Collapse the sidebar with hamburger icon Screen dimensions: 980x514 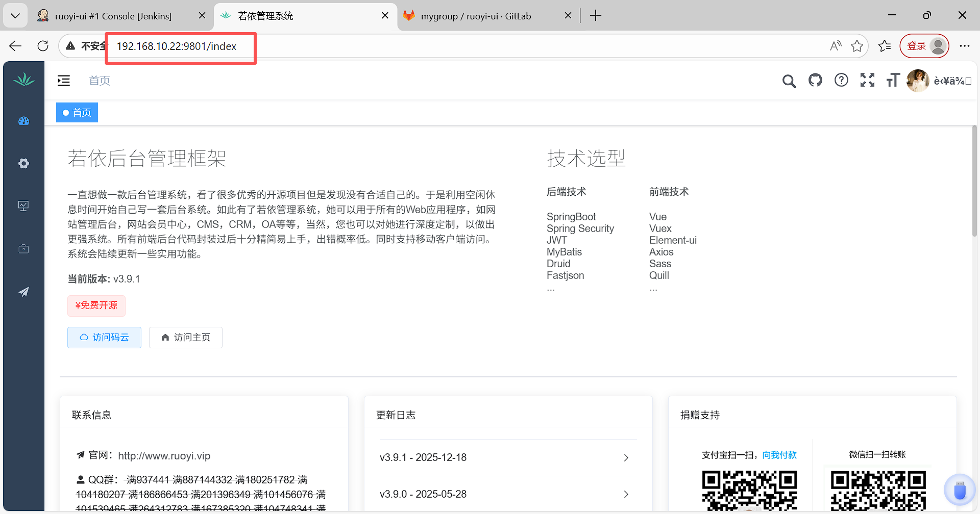tap(64, 81)
